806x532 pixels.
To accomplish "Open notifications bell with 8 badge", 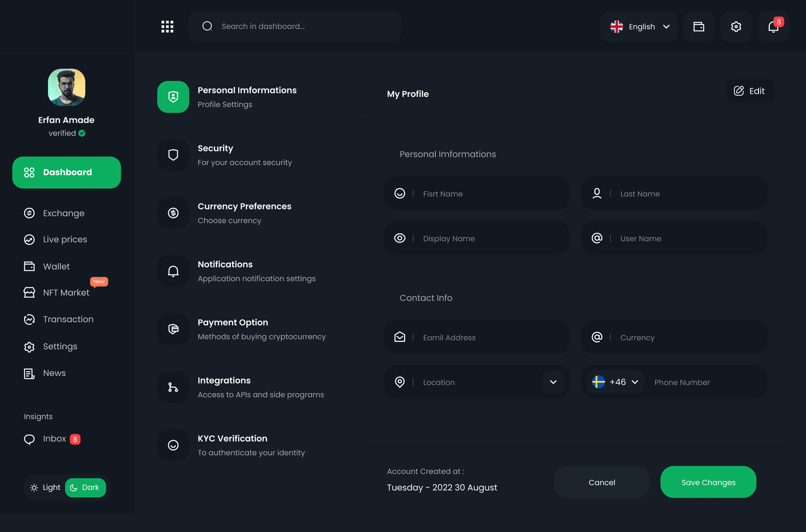I will [773, 27].
